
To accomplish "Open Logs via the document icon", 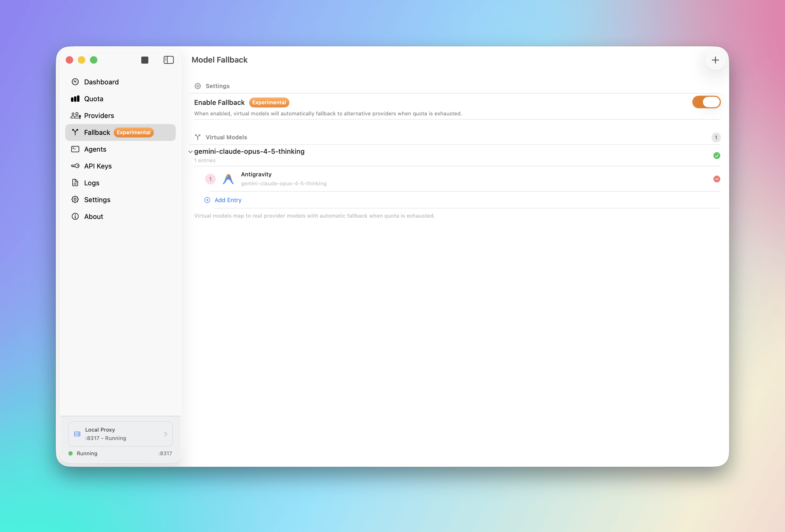I will click(x=75, y=183).
